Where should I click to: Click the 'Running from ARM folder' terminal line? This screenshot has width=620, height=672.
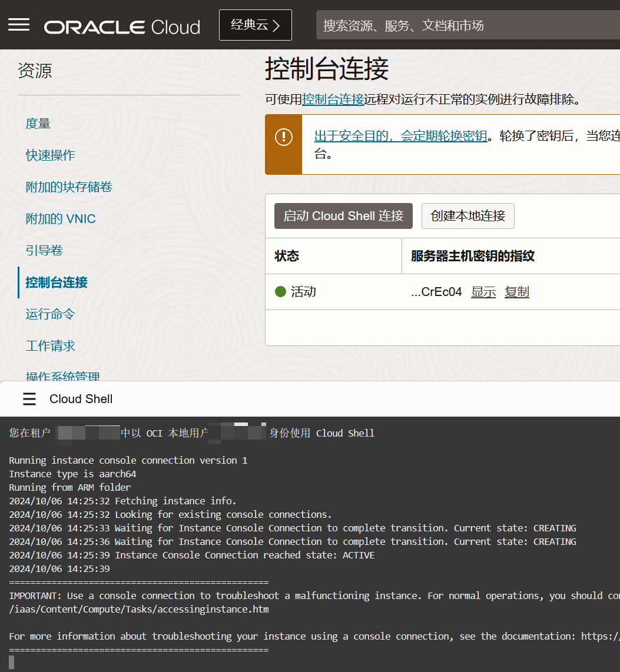70,488
